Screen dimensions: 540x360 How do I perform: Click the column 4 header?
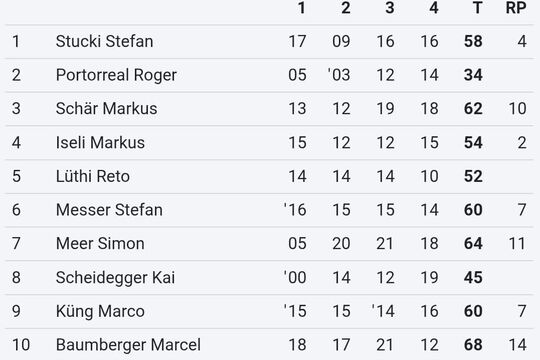pos(434,8)
